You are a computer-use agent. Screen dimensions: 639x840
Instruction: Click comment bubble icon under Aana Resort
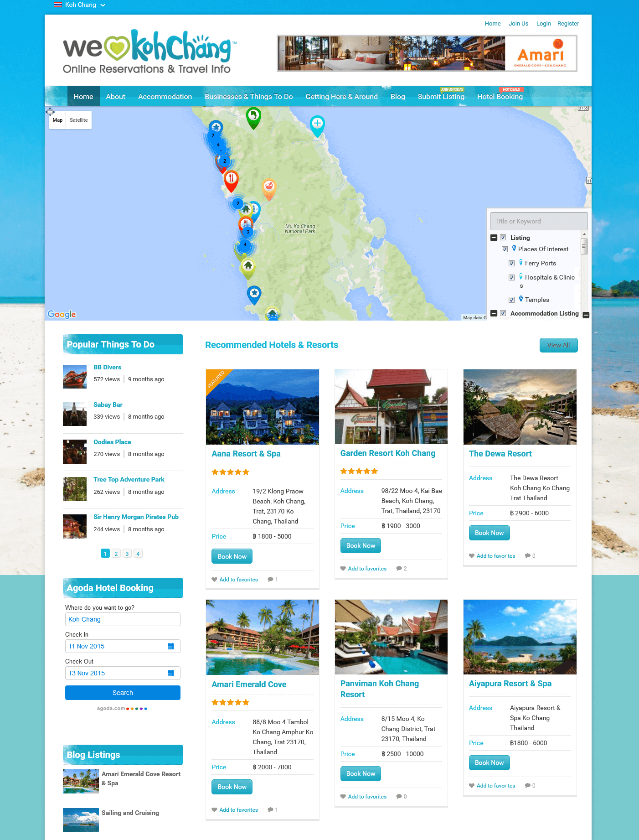tap(270, 580)
